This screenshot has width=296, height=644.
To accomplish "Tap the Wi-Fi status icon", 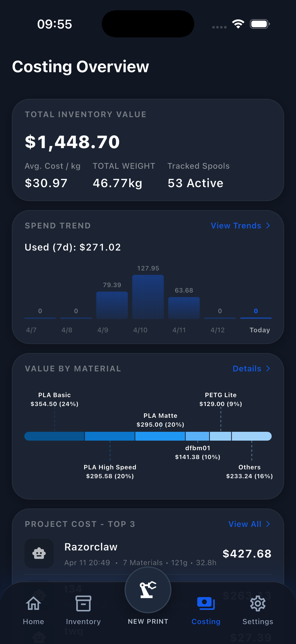I will pos(238,24).
